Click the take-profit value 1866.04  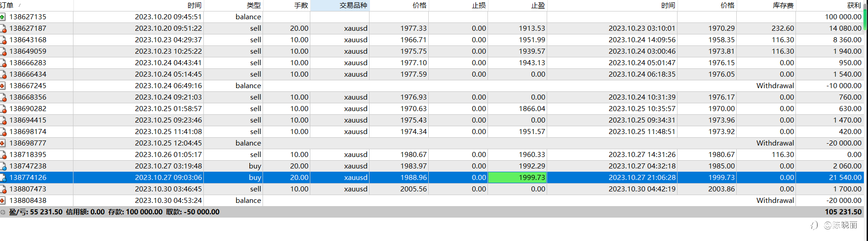click(x=532, y=109)
